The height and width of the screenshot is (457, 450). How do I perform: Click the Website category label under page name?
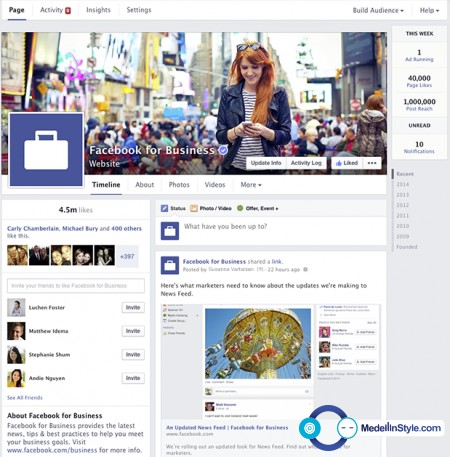pyautogui.click(x=104, y=164)
